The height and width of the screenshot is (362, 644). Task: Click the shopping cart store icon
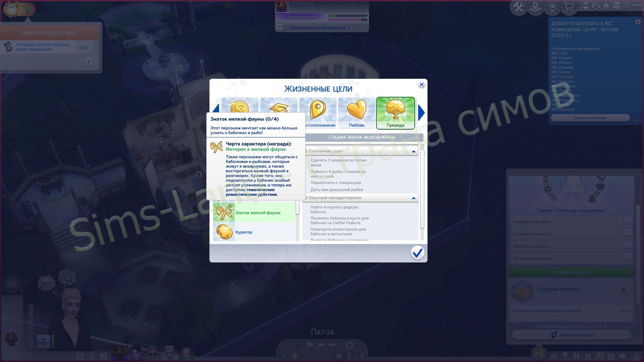tap(569, 7)
